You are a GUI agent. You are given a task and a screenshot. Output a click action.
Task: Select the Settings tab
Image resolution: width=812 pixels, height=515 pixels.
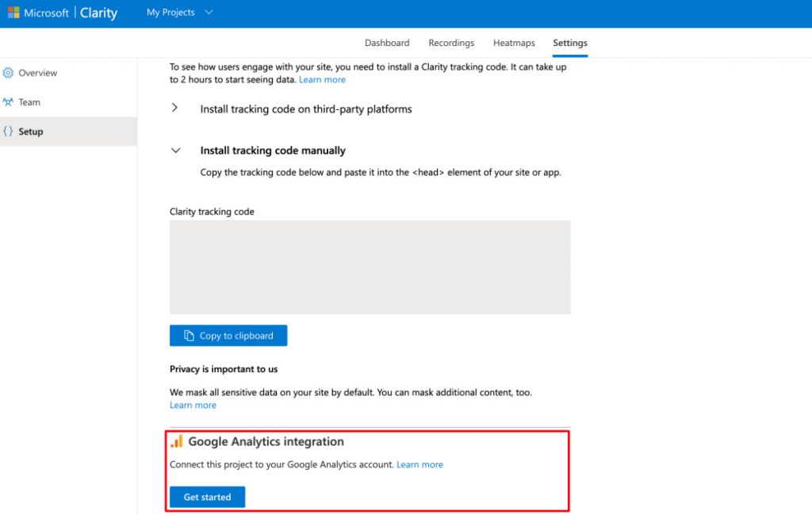pos(569,43)
